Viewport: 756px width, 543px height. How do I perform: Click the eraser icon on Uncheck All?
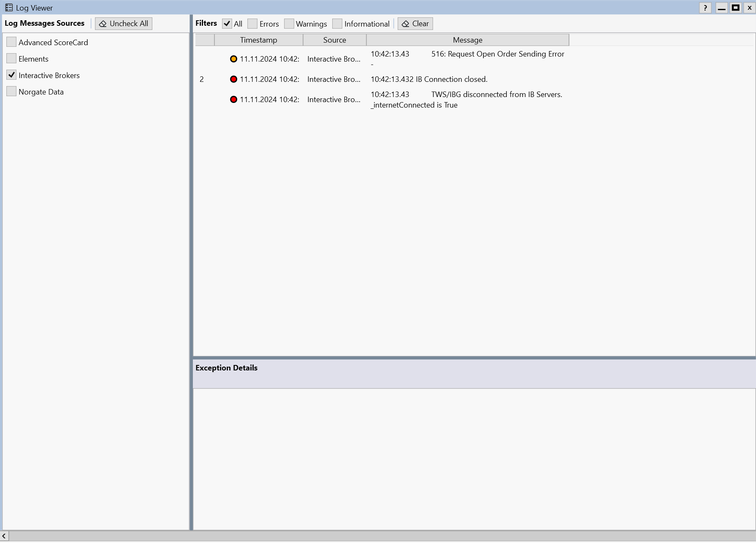(103, 24)
